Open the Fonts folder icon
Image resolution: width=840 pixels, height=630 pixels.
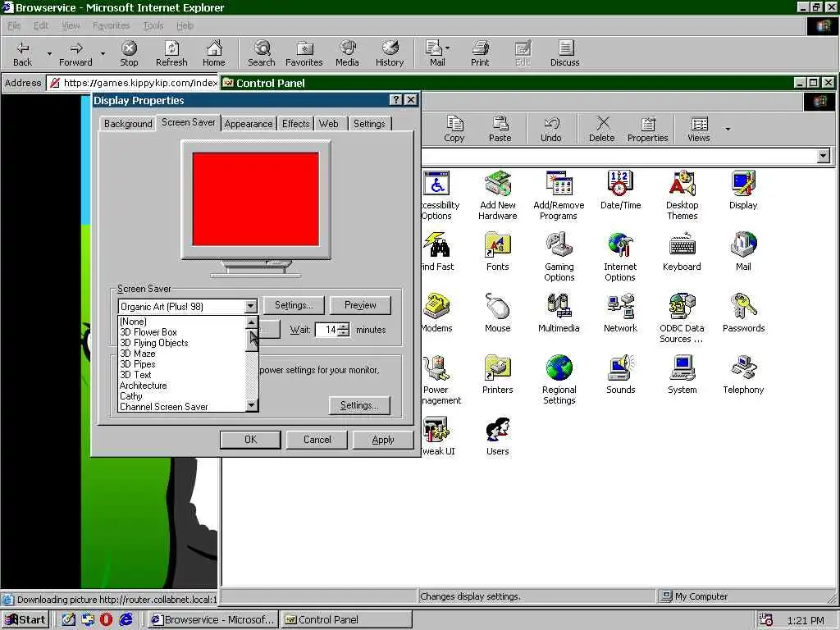click(498, 252)
